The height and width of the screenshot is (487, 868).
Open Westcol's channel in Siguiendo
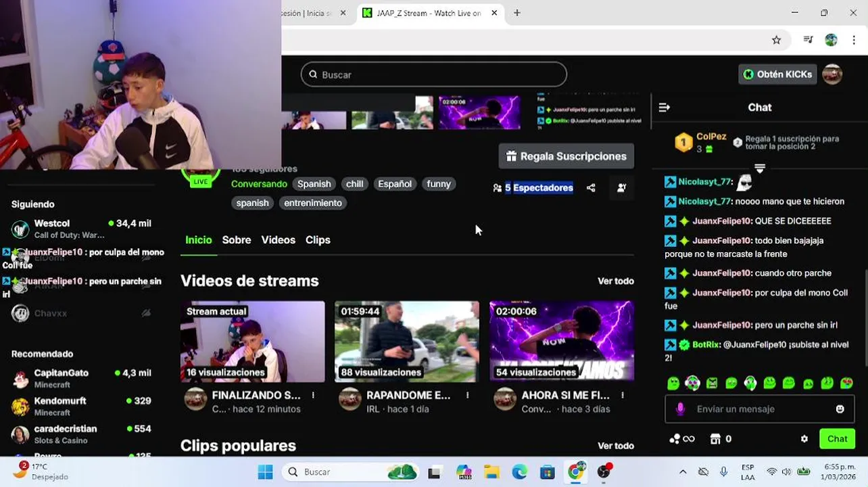point(82,229)
